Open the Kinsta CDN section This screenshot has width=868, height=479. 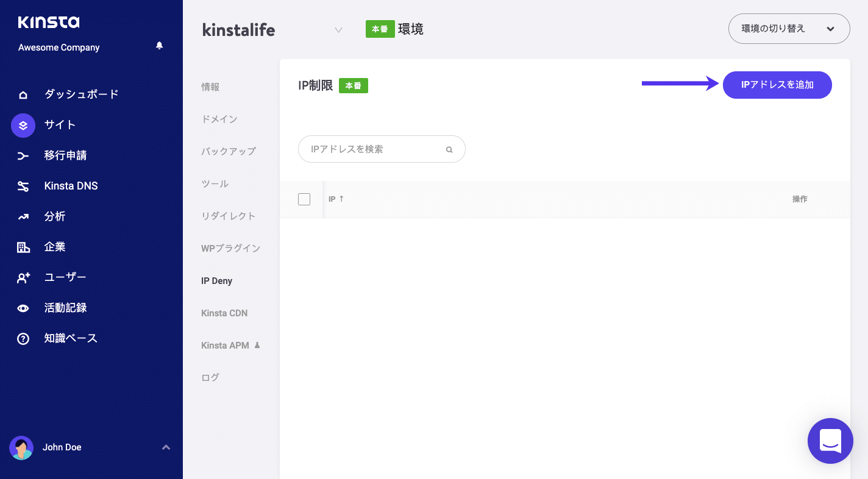click(x=224, y=313)
